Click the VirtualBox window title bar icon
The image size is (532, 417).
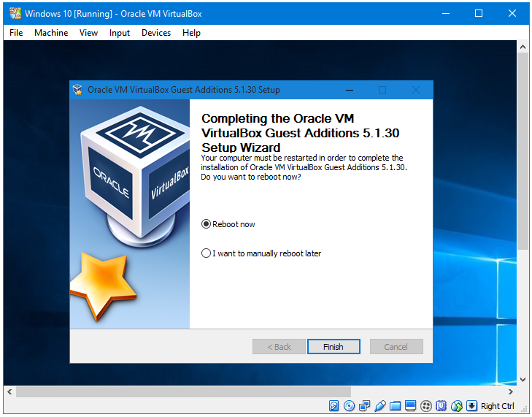(15, 14)
